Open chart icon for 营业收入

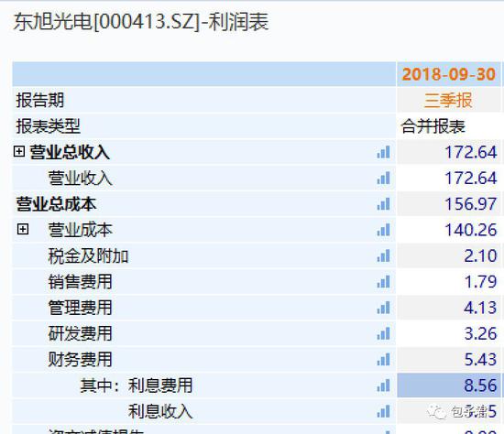coord(383,178)
